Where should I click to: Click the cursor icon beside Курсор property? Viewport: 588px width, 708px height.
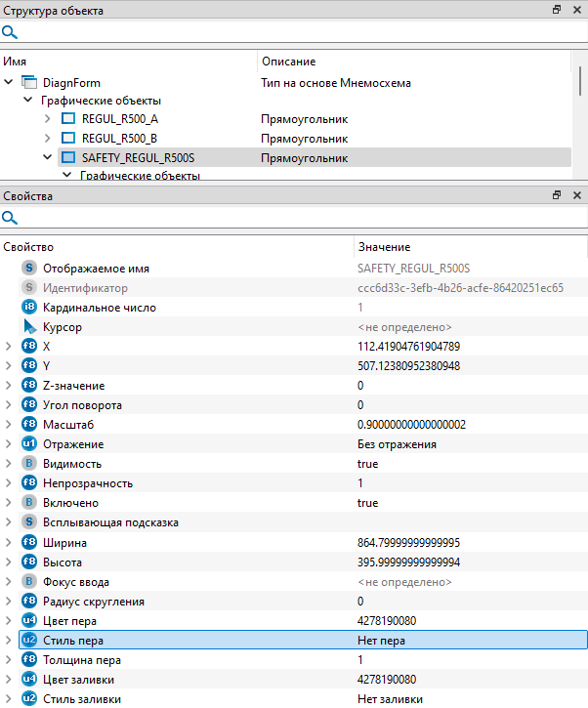tap(29, 327)
